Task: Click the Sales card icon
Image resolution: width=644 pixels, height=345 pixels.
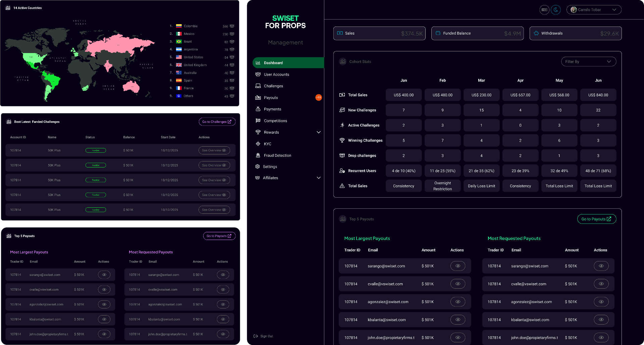Action: tap(340, 33)
